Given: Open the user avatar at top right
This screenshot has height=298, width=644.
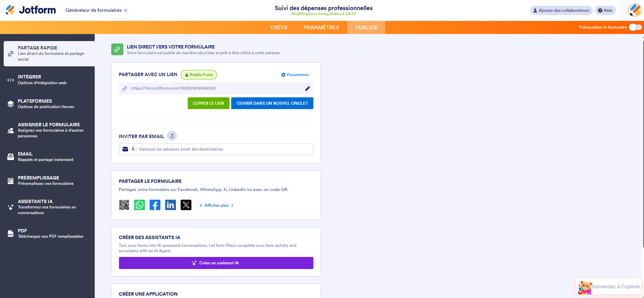Looking at the screenshot, I should tap(635, 10).
